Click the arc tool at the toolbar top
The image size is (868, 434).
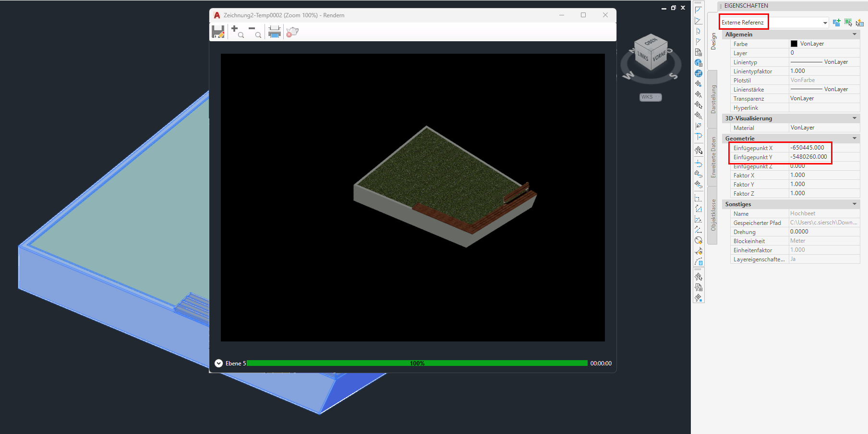tap(699, 10)
